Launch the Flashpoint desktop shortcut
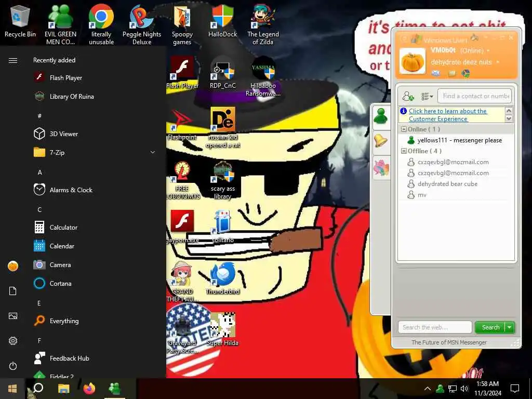532x399 pixels. point(182,124)
